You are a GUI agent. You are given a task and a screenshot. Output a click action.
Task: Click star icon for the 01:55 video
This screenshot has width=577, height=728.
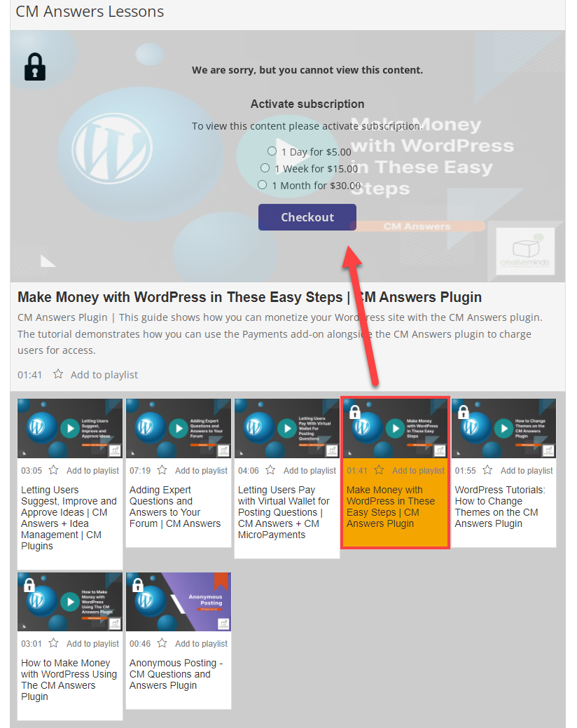487,470
